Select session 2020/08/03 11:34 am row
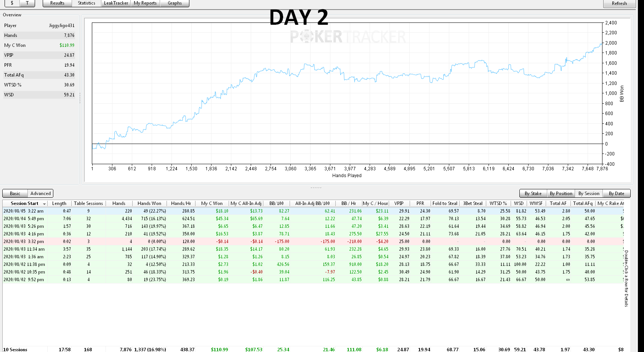644x352 pixels. coord(313,249)
